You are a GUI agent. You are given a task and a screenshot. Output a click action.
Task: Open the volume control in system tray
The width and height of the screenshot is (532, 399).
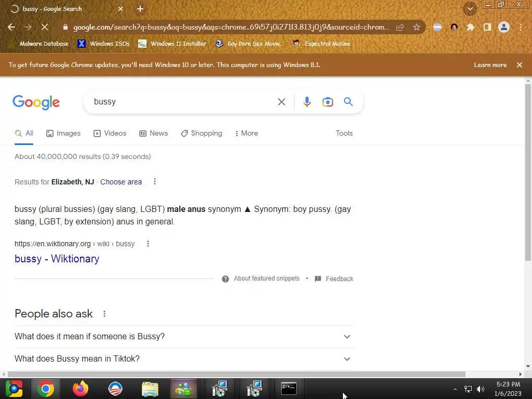481,389
